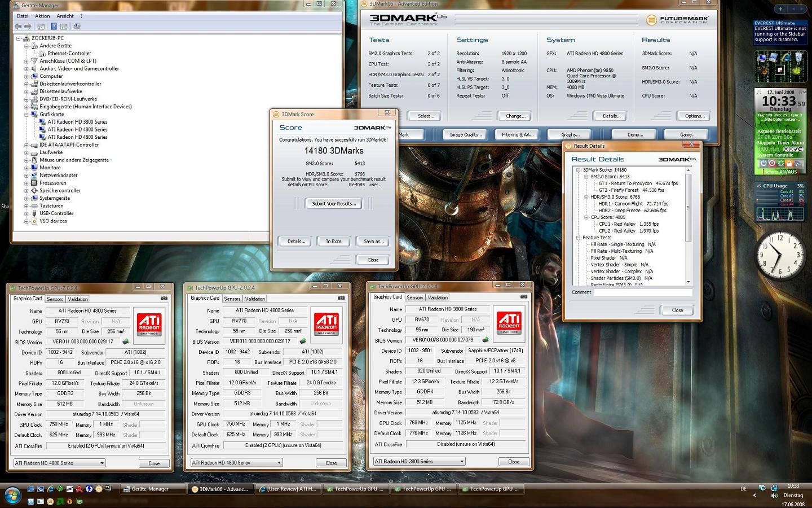Image resolution: width=812 pixels, height=508 pixels.
Task: Open the Windows Start orb
Action: pyautogui.click(x=12, y=496)
